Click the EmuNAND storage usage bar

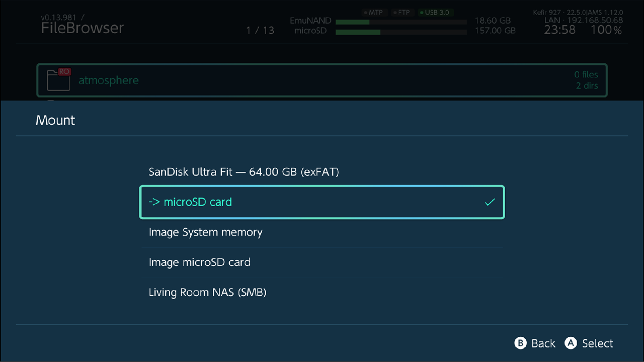[401, 22]
